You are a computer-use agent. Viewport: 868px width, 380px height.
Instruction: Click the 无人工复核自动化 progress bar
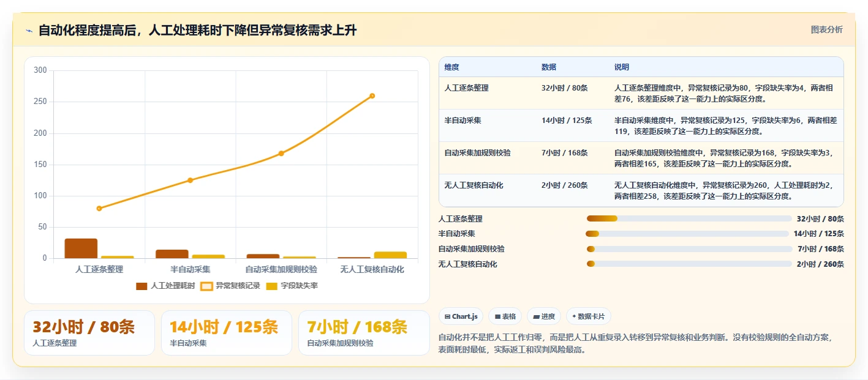tap(689, 264)
